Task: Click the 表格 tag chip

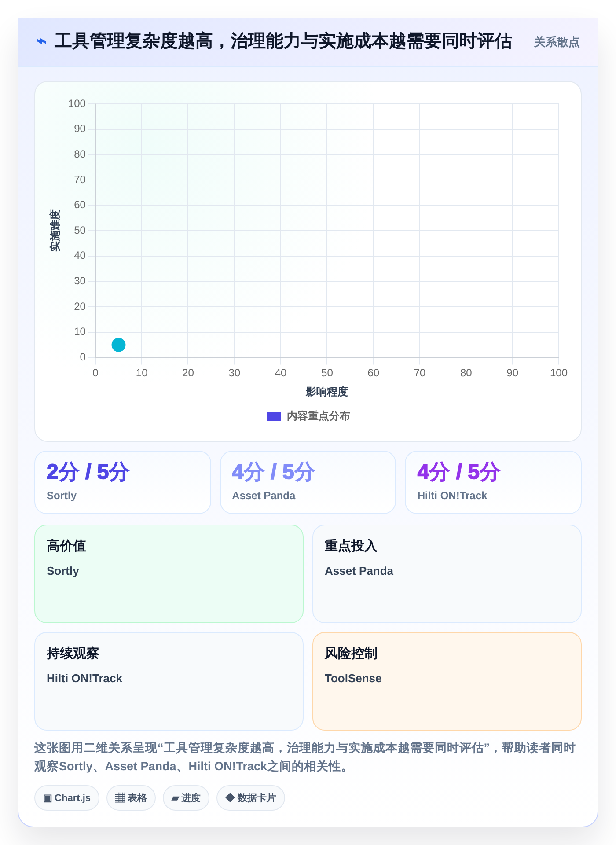Action: pyautogui.click(x=131, y=798)
